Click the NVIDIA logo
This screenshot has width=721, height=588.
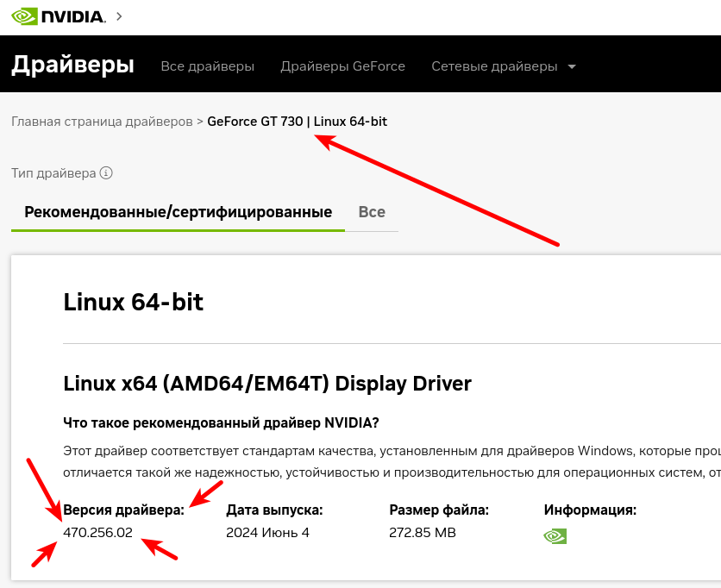point(59,17)
